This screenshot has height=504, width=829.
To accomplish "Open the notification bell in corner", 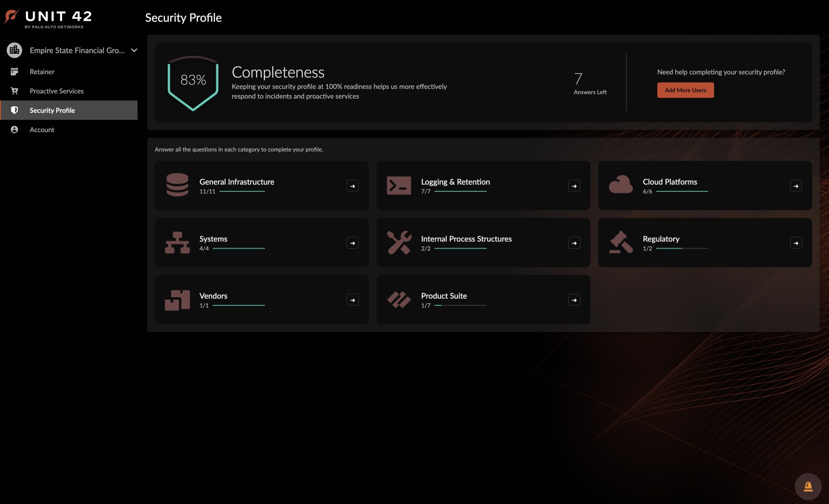I will pyautogui.click(x=808, y=487).
